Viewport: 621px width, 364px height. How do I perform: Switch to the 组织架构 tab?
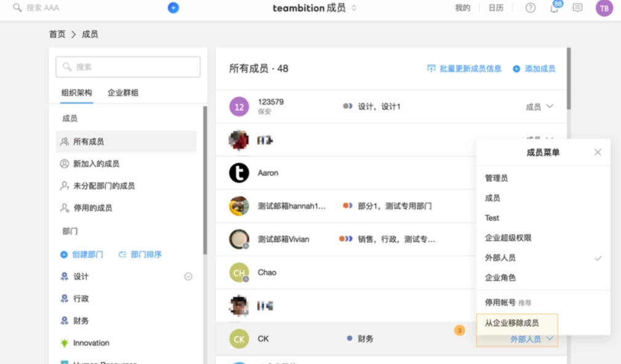(x=77, y=93)
